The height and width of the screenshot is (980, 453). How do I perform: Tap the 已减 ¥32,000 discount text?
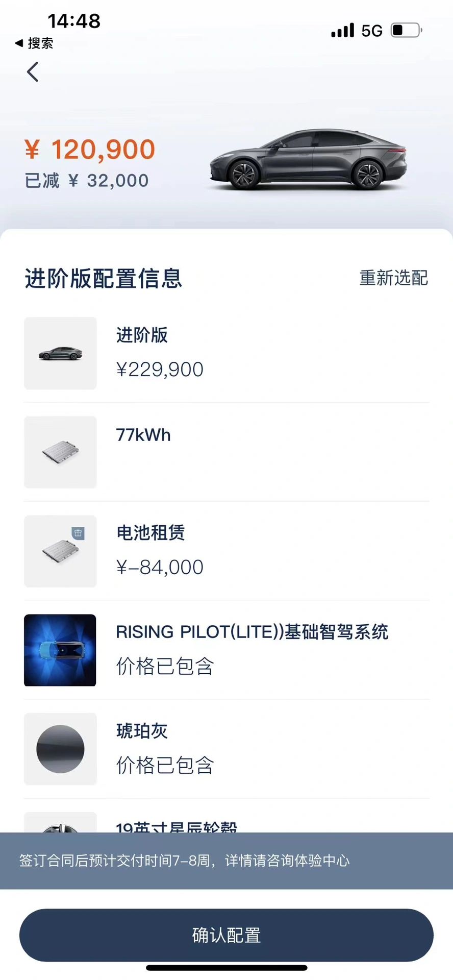click(87, 181)
